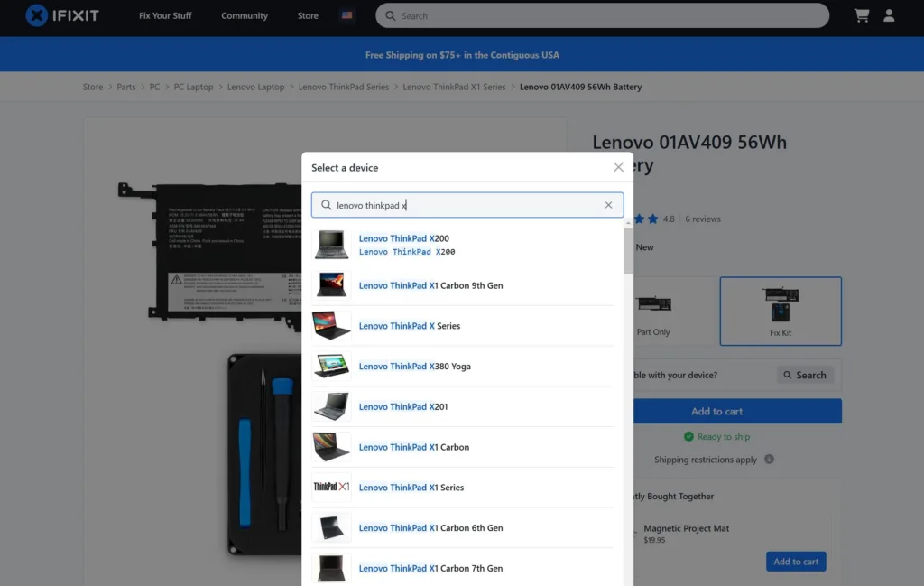Image resolution: width=924 pixels, height=586 pixels.
Task: Select Lenovo ThinkPad X1 Carbon 6th Gen
Action: coord(463,527)
